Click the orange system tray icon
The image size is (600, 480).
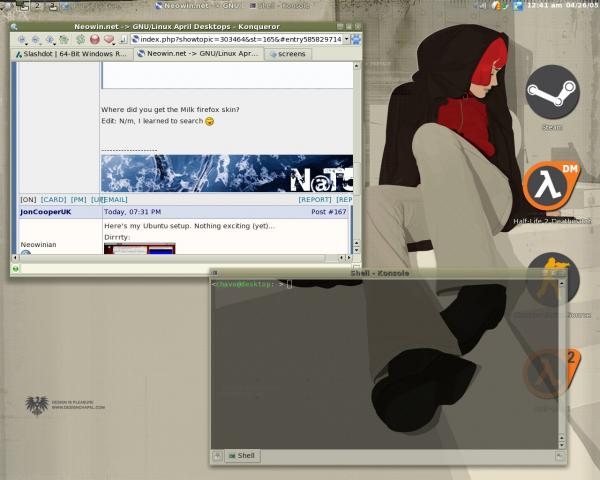pos(496,6)
